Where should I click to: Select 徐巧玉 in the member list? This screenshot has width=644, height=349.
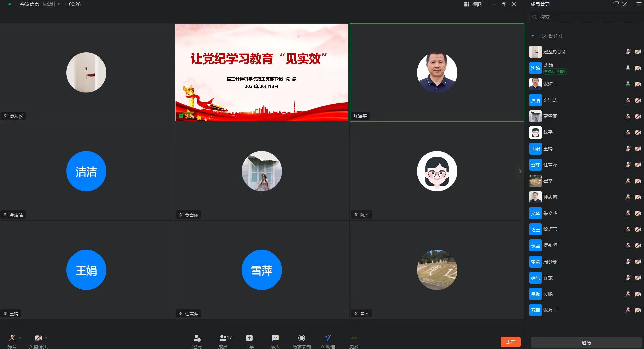[585, 229]
